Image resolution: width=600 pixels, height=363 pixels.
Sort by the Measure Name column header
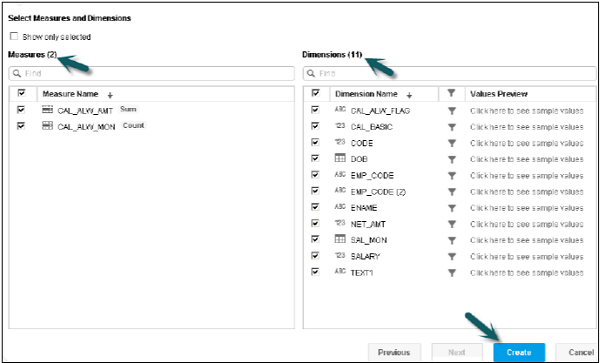pyautogui.click(x=70, y=94)
